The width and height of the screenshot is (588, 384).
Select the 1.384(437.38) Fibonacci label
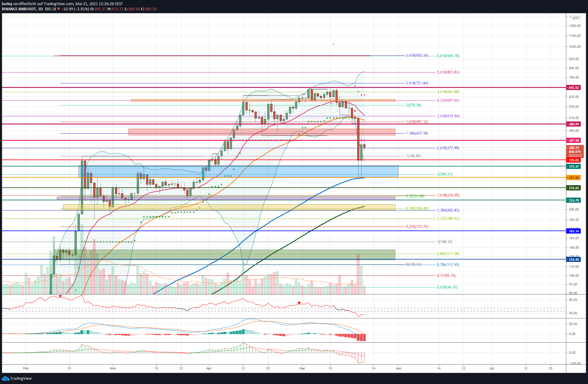(x=417, y=133)
